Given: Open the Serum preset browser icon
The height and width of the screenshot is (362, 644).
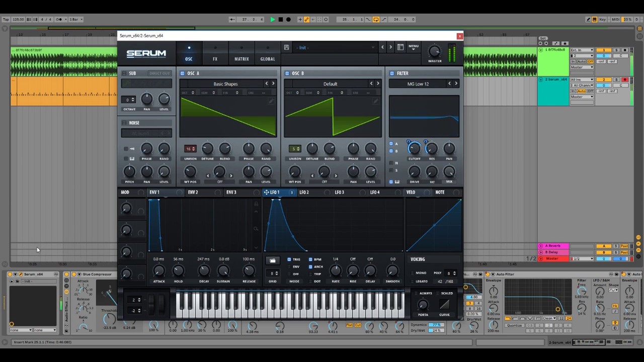Looking at the screenshot, I should tap(400, 47).
